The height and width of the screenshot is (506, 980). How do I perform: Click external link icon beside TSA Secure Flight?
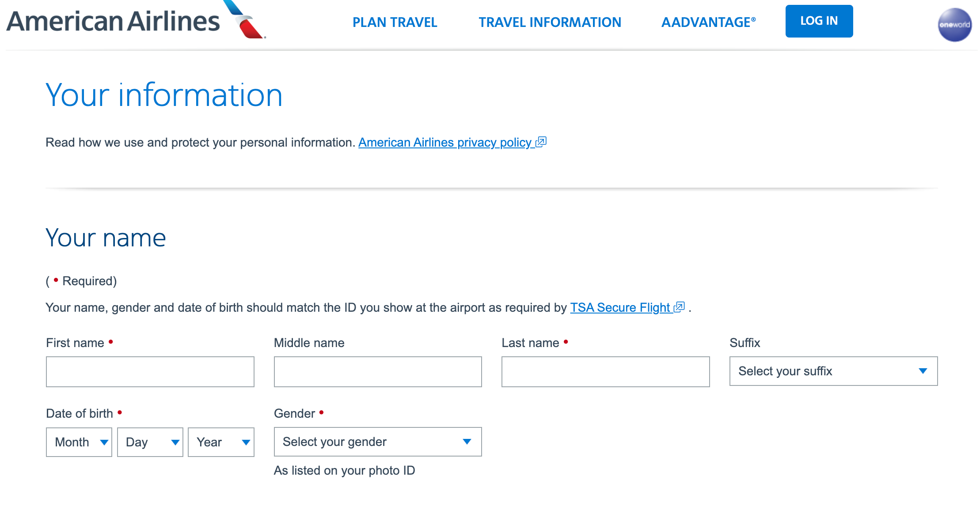click(680, 307)
